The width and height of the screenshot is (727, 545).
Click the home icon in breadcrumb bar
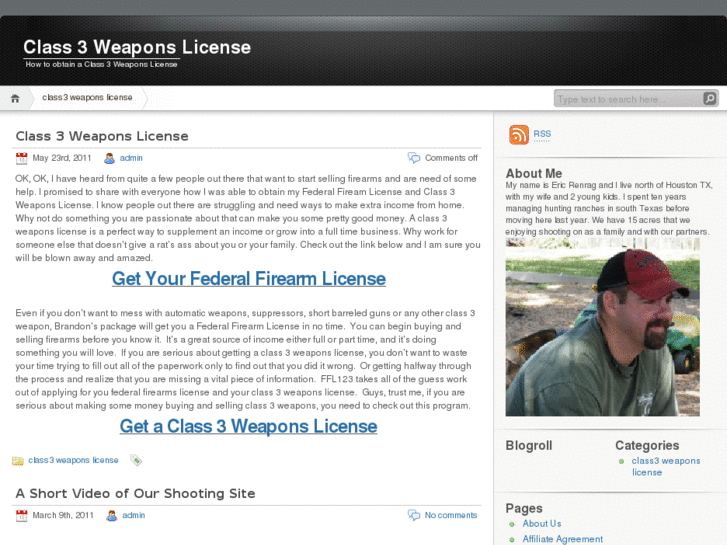[15, 98]
